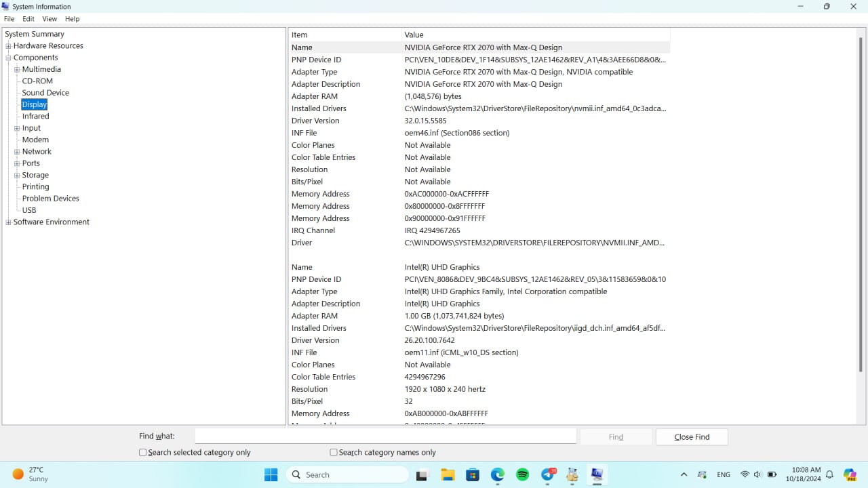Open Spotify from the taskbar
868x488 pixels.
(522, 475)
